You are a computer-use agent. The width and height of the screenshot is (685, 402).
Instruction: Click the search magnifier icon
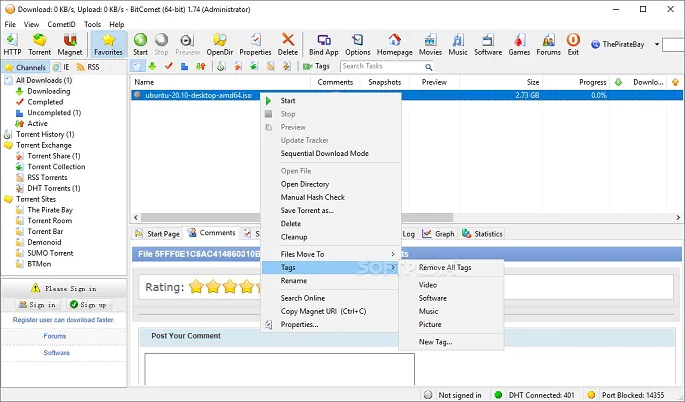coord(429,67)
